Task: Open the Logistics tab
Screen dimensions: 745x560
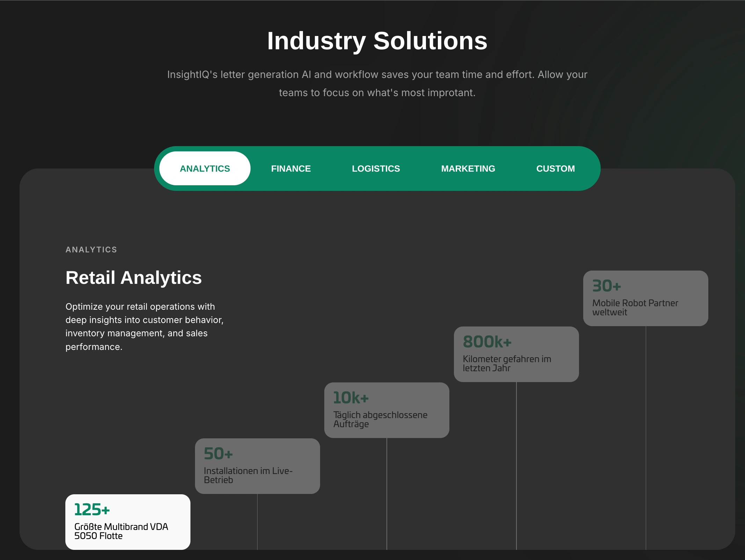Action: 376,168
